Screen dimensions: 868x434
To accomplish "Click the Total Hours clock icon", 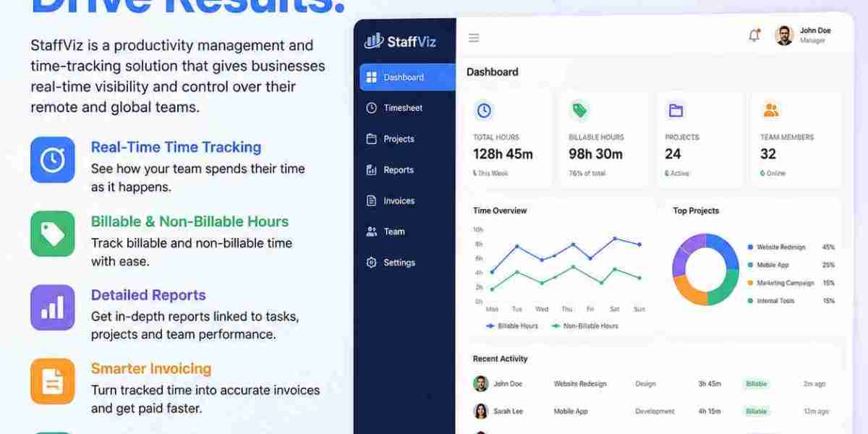I will [484, 111].
